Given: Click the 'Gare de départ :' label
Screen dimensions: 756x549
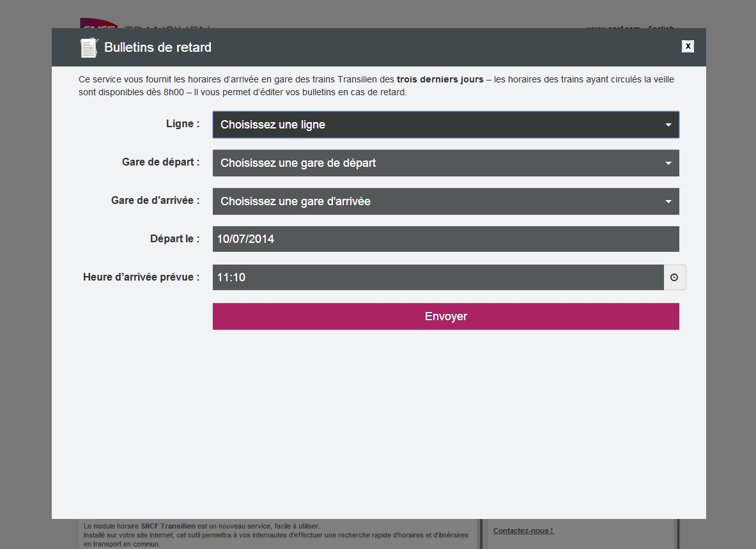Looking at the screenshot, I should [x=160, y=162].
